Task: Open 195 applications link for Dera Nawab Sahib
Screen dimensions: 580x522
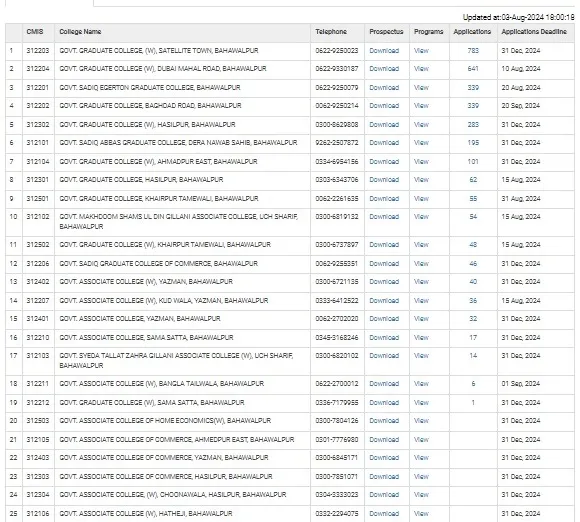Action: tap(473, 143)
